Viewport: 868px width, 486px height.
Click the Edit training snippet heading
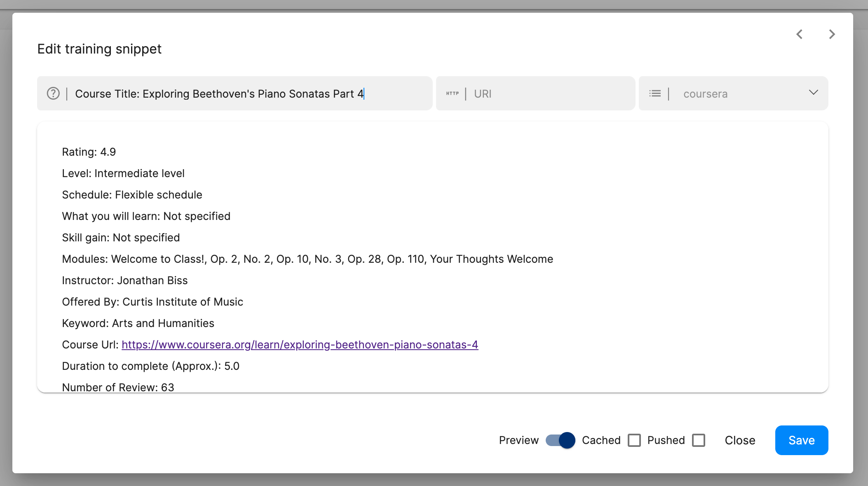click(x=99, y=49)
